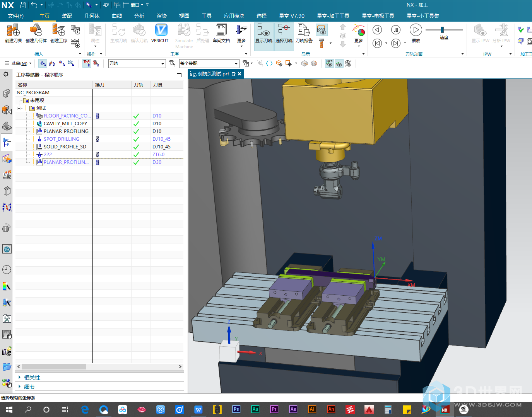This screenshot has height=417, width=532.
Task: Switch to Program Order View icon
Action: point(43,63)
